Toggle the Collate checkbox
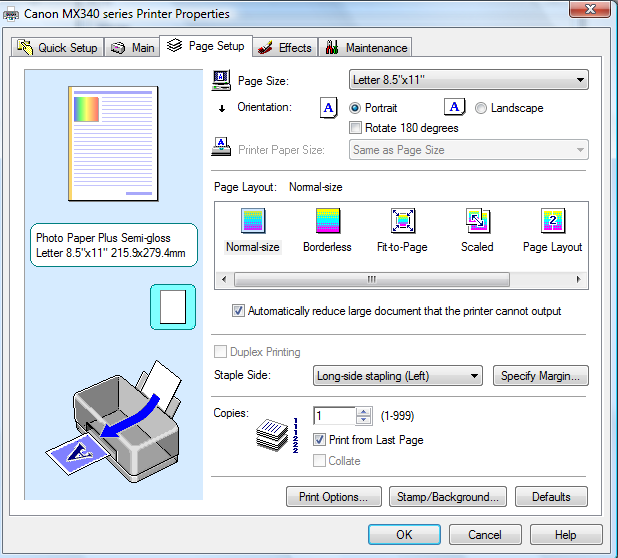Screen dimensions: 618x558 [319, 460]
